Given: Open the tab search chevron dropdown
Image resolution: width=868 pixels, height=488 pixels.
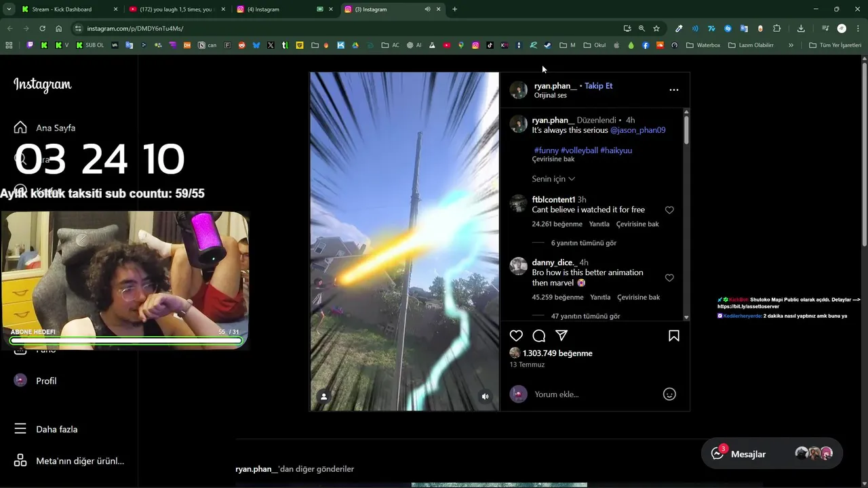Looking at the screenshot, I should 9,9.
